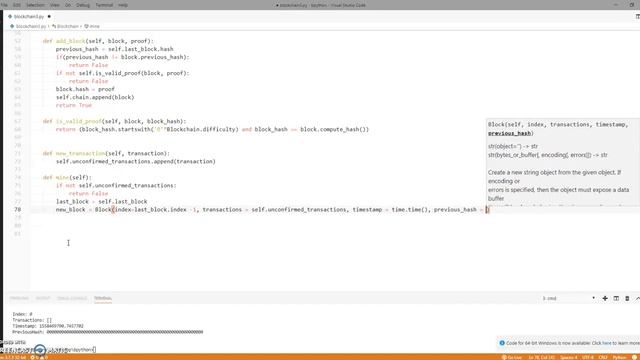Viewport: 640px width, 360px height.
Task: Click 'previous_hash' in the signature help popup
Action: (x=509, y=133)
